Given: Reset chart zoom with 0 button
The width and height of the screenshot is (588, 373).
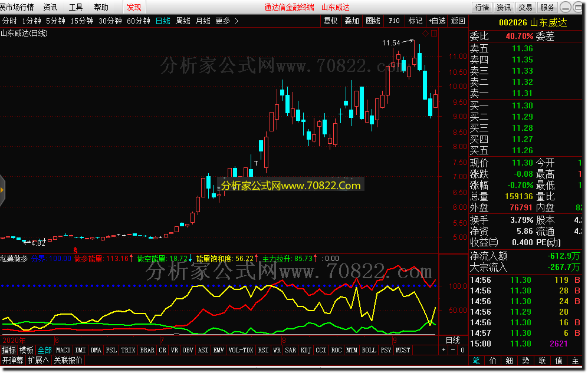Looking at the screenshot, I should coord(462,350).
